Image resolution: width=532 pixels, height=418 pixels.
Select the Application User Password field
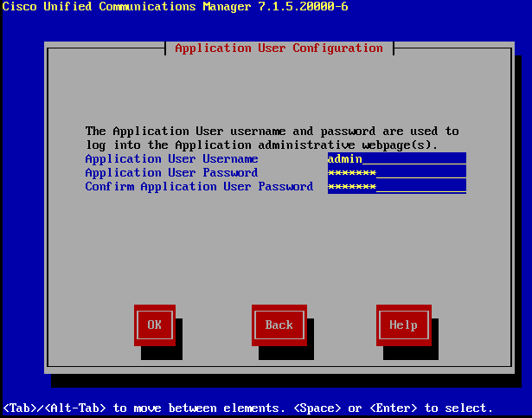(397, 173)
